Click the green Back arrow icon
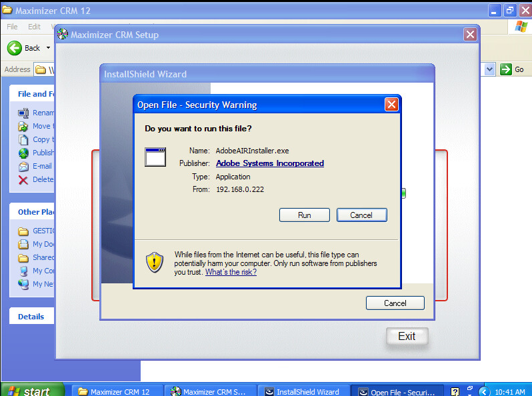The image size is (532, 396). [x=14, y=48]
